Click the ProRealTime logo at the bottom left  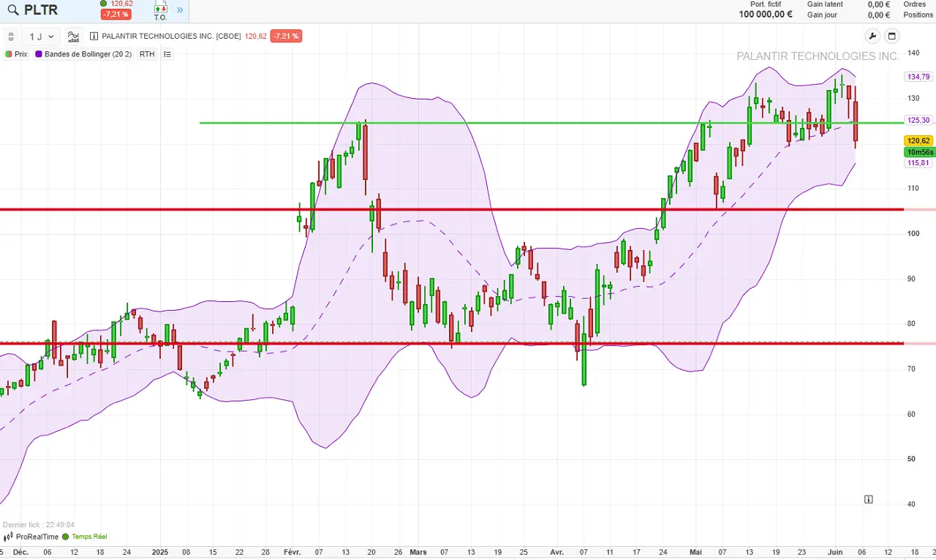pos(31,537)
